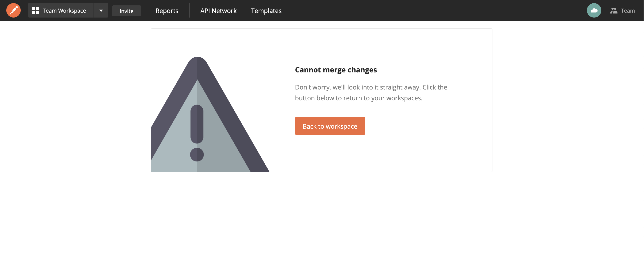Image resolution: width=644 pixels, height=255 pixels.
Task: Open the Templates section
Action: (266, 11)
